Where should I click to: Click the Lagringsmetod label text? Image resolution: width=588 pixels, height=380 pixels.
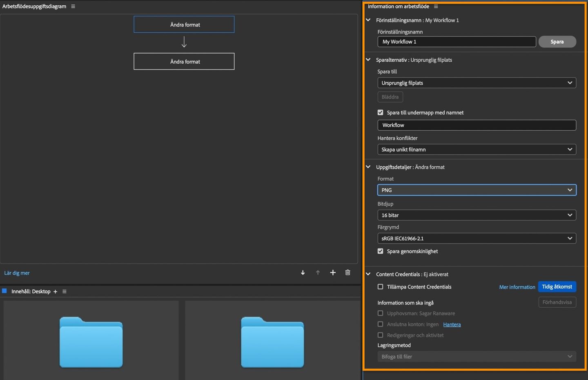(394, 345)
